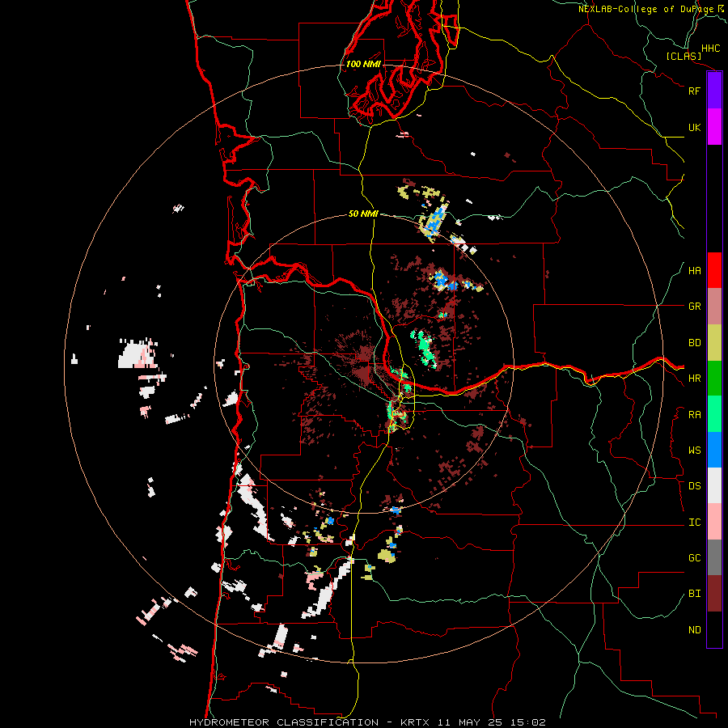This screenshot has height=728, width=728.
Task: Click the UK magenta legend swatch
Action: (x=714, y=127)
